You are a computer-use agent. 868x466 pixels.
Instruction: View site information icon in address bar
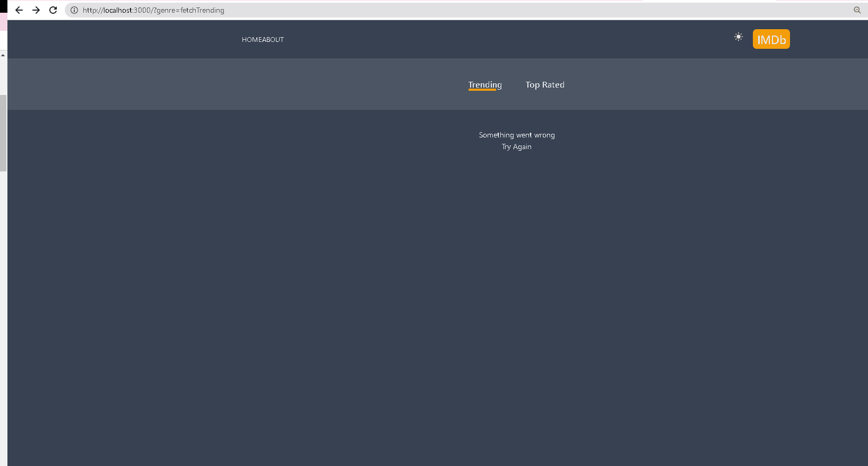coord(74,10)
